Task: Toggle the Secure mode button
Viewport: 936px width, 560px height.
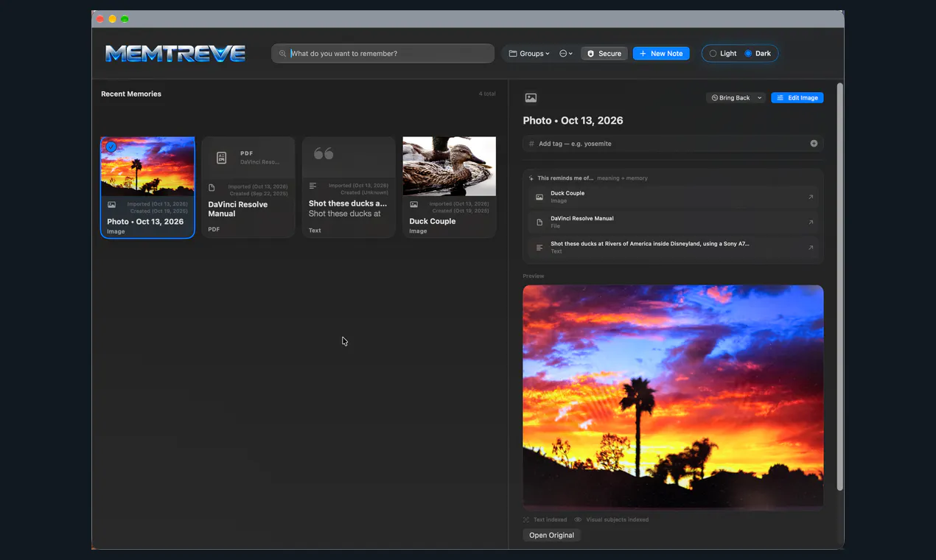Action: [x=604, y=54]
